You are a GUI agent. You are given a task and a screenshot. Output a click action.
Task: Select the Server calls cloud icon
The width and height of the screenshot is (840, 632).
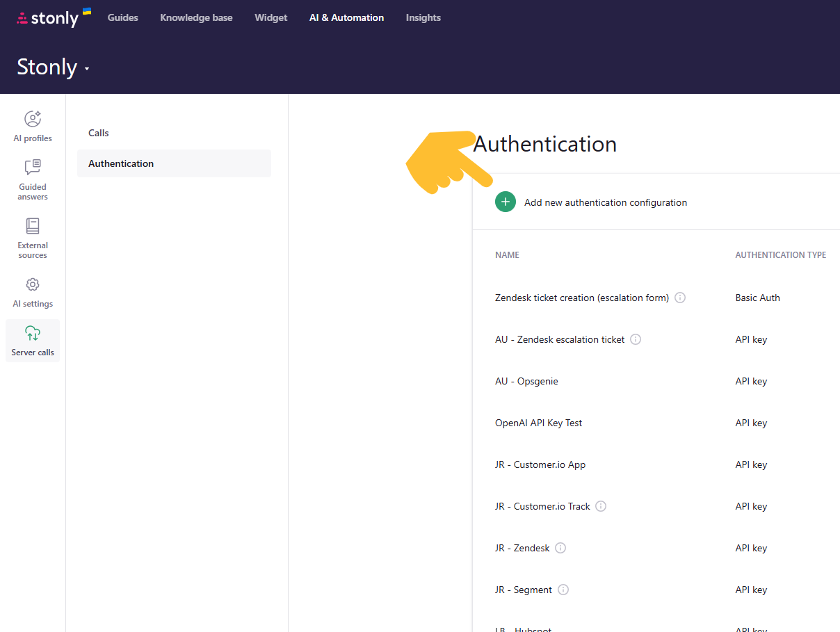tap(32, 341)
